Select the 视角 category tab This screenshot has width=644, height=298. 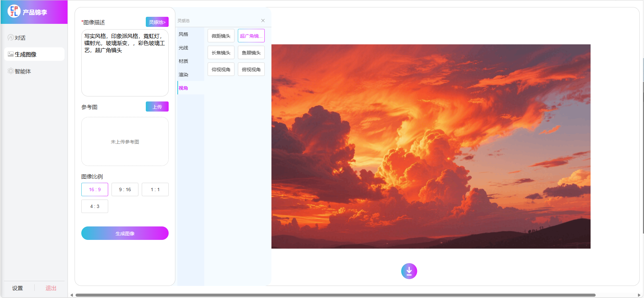191,88
